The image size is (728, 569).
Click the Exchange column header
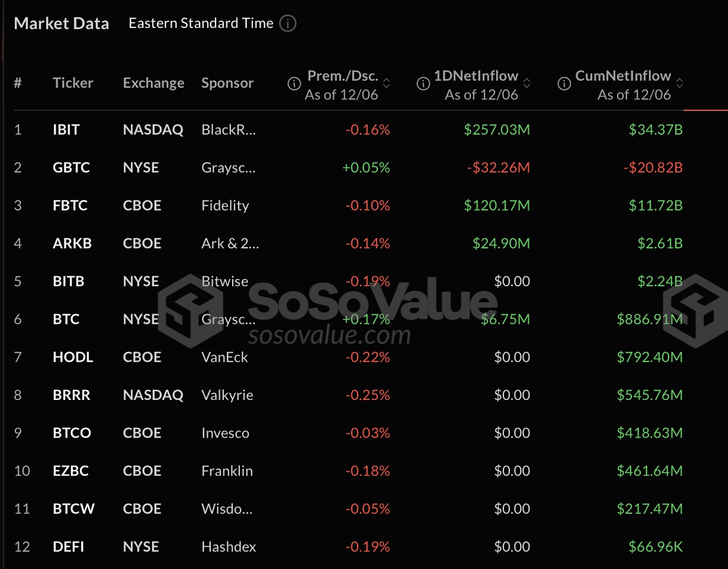[x=154, y=83]
